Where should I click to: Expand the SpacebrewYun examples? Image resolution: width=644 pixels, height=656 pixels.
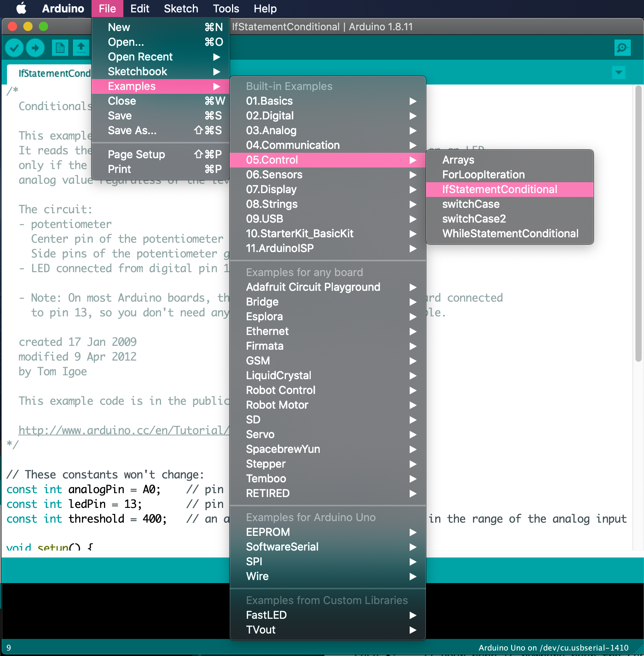(328, 449)
